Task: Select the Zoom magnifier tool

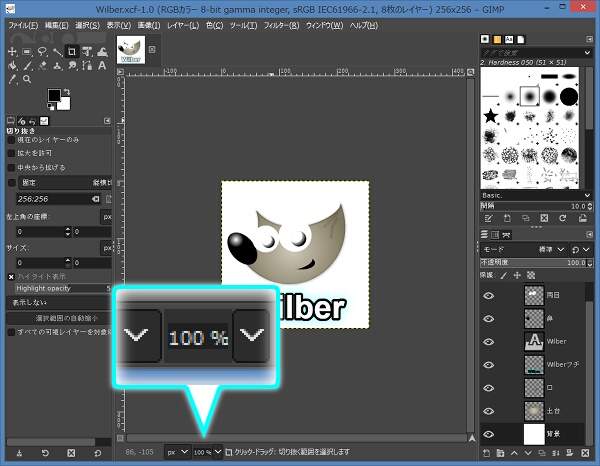Action: (26, 80)
